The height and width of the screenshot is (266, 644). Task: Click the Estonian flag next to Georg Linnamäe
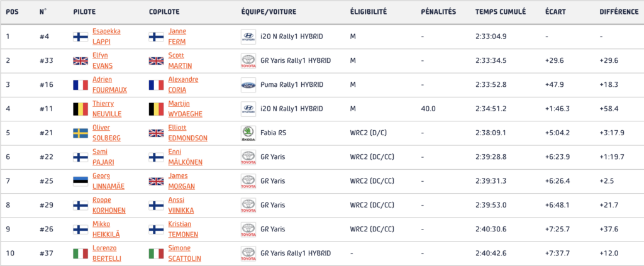click(x=80, y=181)
